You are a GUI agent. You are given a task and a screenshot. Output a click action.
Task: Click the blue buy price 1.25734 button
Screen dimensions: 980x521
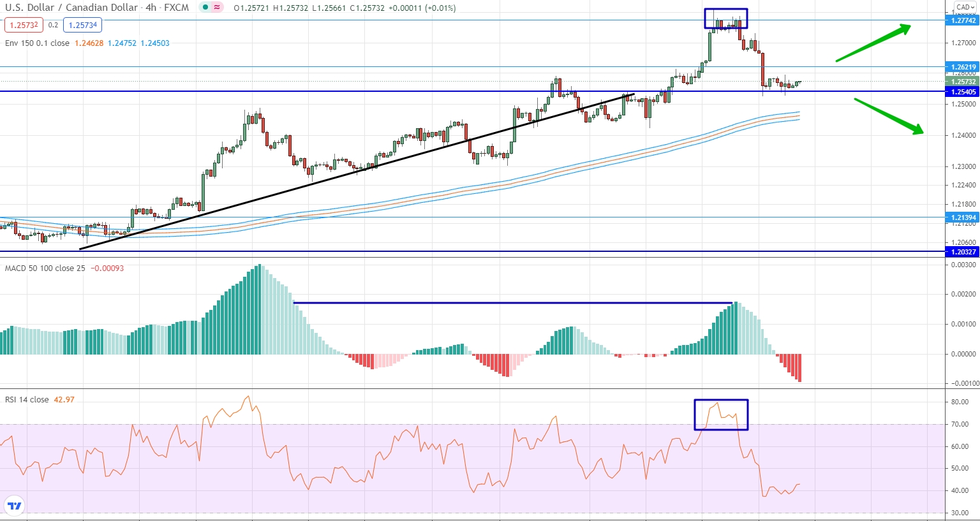pos(83,25)
